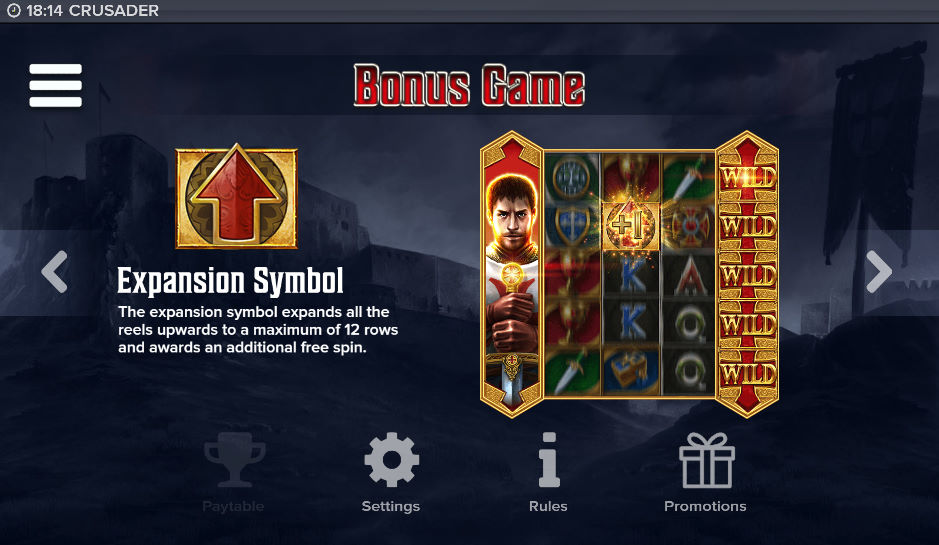This screenshot has width=939, height=545.
Task: Click the Expansion Symbol heading
Action: click(x=230, y=281)
